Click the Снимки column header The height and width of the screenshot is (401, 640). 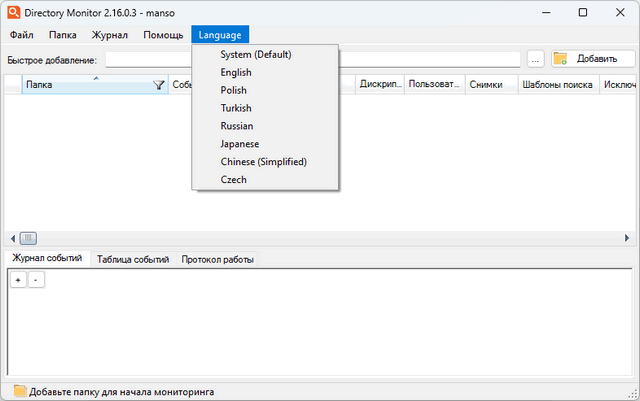pyautogui.click(x=491, y=85)
